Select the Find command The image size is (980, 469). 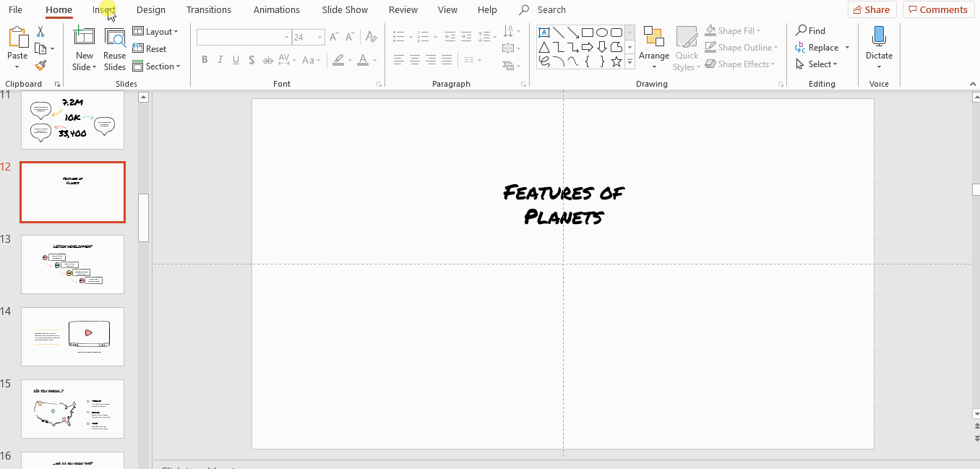pyautogui.click(x=810, y=30)
